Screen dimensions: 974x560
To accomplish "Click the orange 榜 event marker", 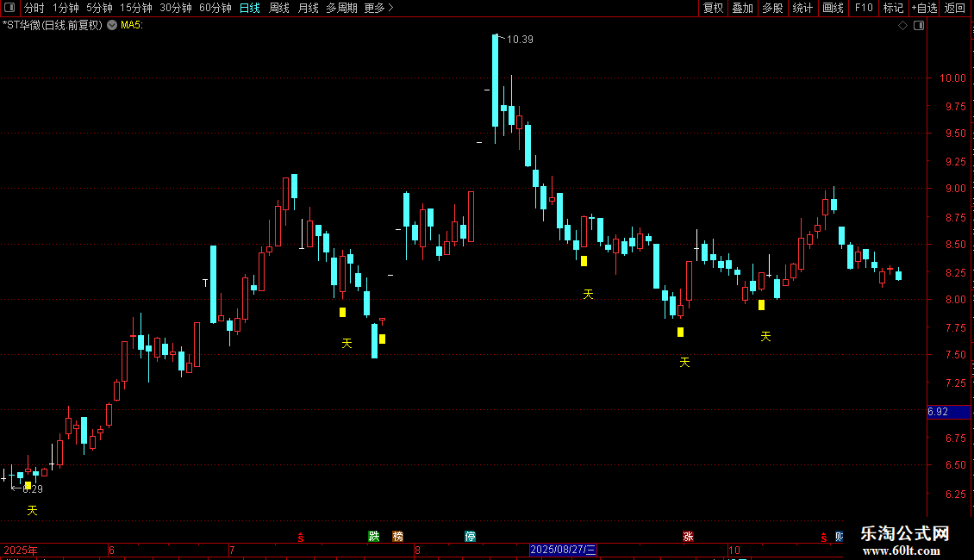I will click(x=397, y=537).
